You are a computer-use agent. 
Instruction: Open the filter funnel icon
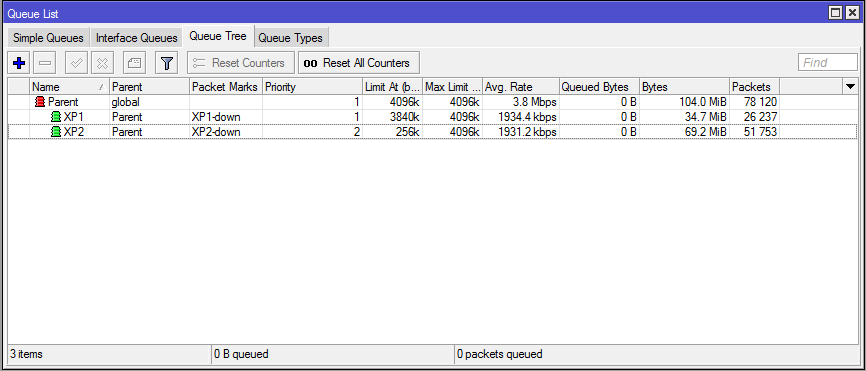tap(166, 63)
